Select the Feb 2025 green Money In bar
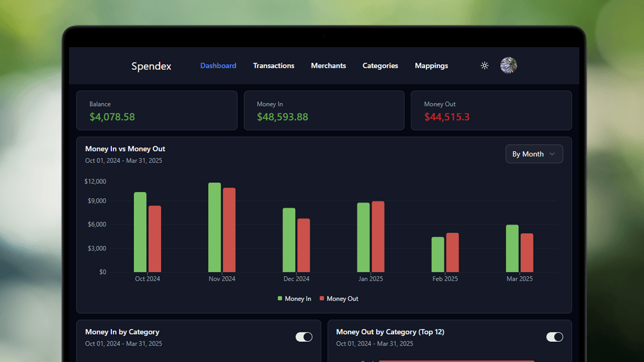Image resolution: width=644 pixels, height=362 pixels. pos(438,254)
